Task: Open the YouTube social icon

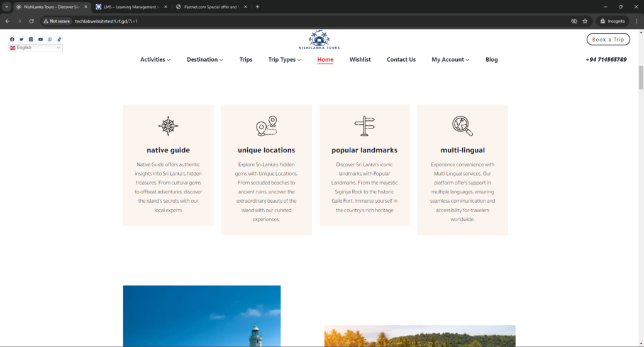Action: pyautogui.click(x=40, y=39)
